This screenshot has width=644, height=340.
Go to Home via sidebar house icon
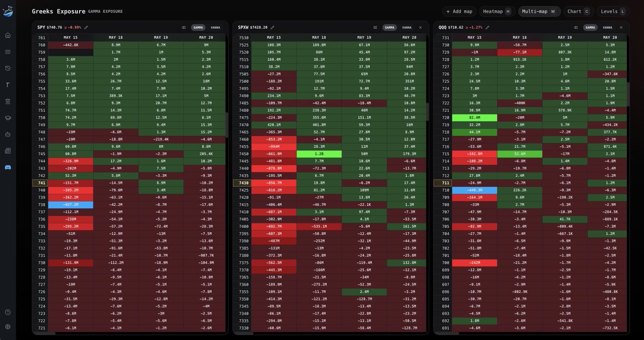8,35
